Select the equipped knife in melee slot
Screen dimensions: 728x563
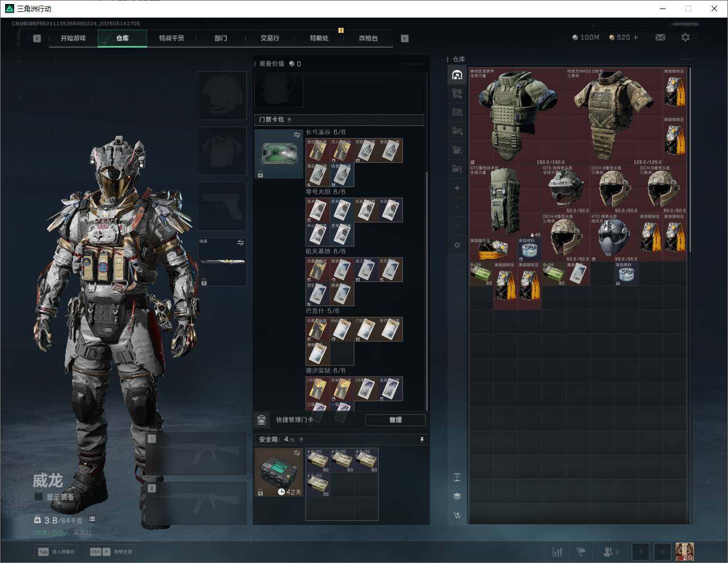pos(223,262)
